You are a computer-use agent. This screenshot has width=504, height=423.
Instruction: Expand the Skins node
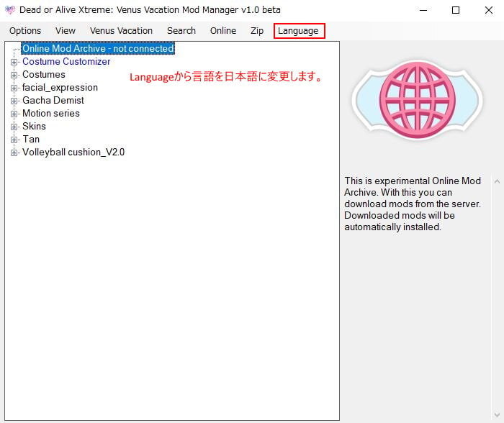[14, 127]
